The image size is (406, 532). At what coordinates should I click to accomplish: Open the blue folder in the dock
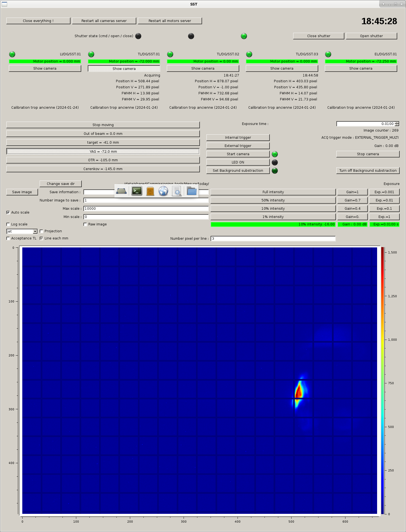pos(192,191)
